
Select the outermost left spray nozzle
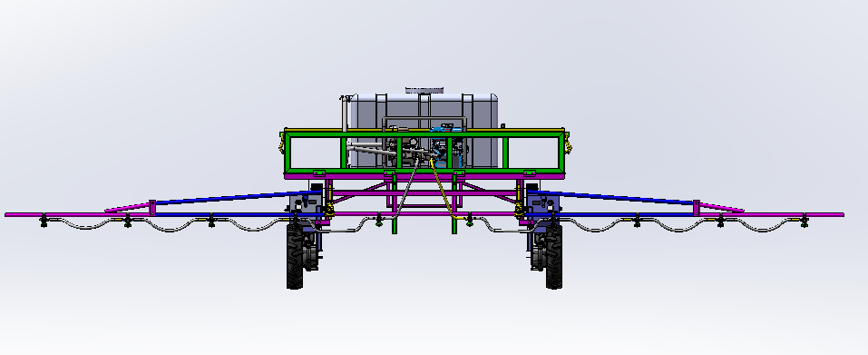(x=44, y=222)
